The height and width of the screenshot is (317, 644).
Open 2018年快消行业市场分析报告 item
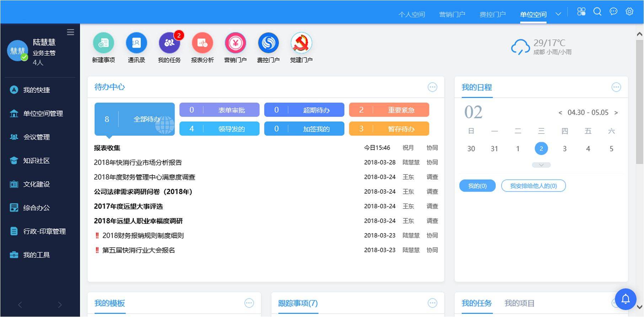(138, 162)
